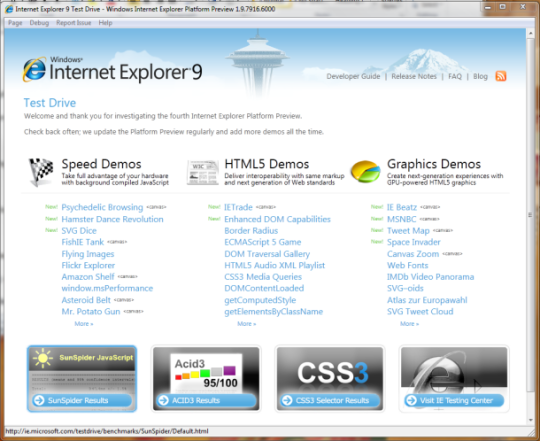Screen dimensions: 540x441
Task: Open the Border Radius demo
Action: [251, 231]
